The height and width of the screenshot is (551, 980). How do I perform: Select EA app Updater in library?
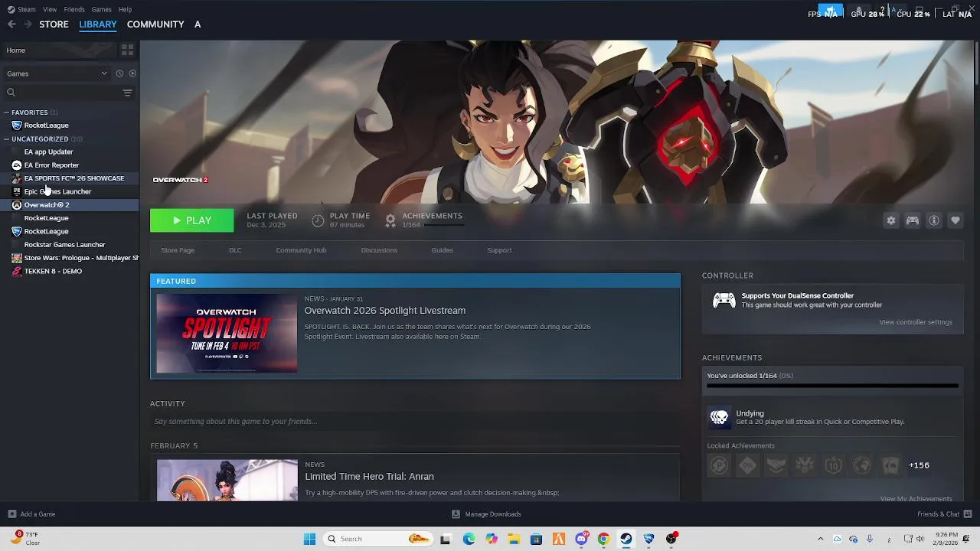48,152
